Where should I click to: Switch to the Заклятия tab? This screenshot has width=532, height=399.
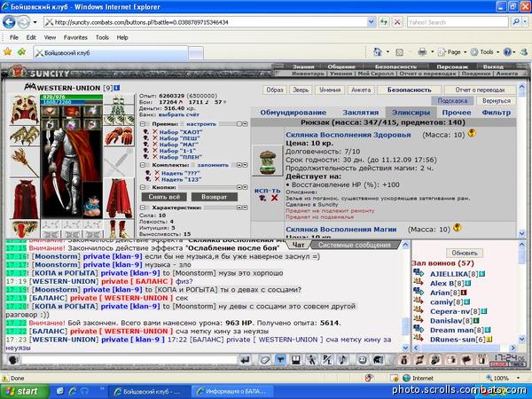tap(360, 113)
